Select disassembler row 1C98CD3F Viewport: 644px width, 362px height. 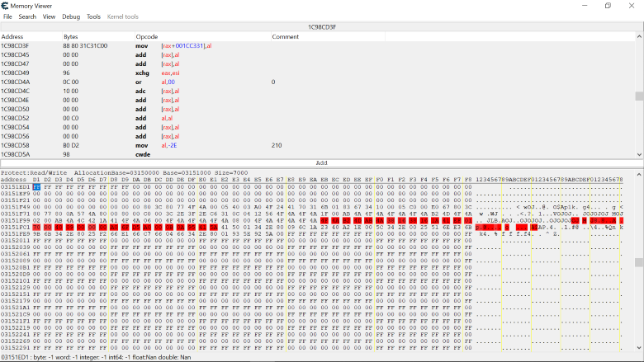[x=318, y=46]
